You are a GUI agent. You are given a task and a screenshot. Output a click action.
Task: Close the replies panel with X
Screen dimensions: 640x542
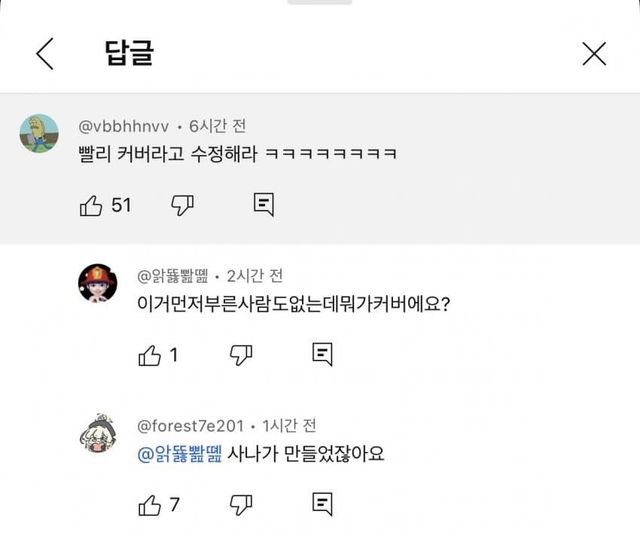click(594, 54)
